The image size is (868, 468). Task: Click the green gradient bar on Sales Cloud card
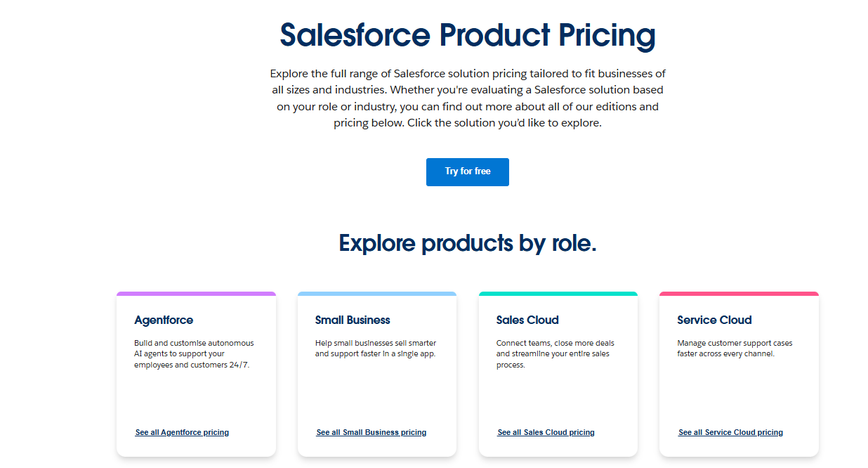coord(558,293)
